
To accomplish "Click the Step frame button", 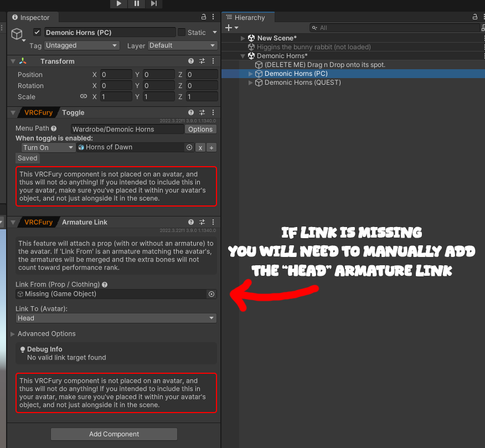I will pyautogui.click(x=154, y=3).
